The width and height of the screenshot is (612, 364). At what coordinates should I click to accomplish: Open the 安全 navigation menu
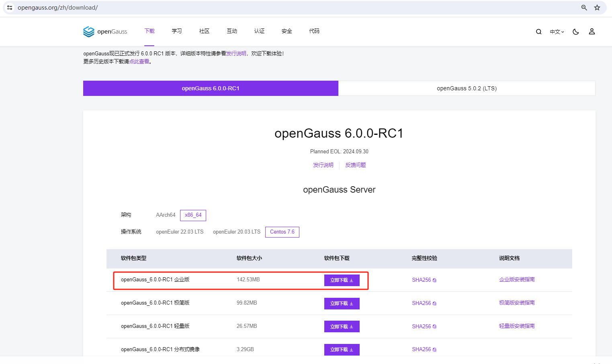click(287, 31)
